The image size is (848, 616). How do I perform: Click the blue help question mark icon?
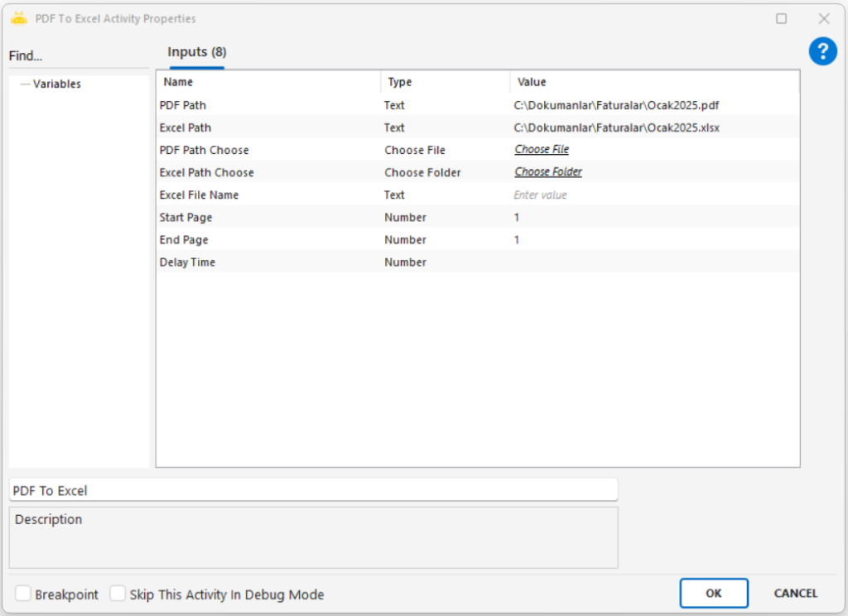click(x=822, y=52)
